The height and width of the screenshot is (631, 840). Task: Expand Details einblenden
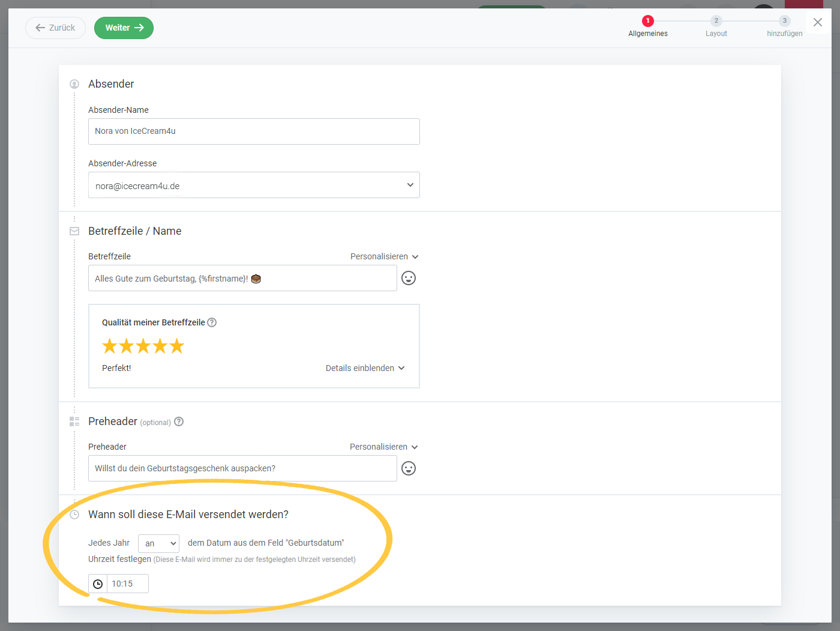pyautogui.click(x=365, y=368)
